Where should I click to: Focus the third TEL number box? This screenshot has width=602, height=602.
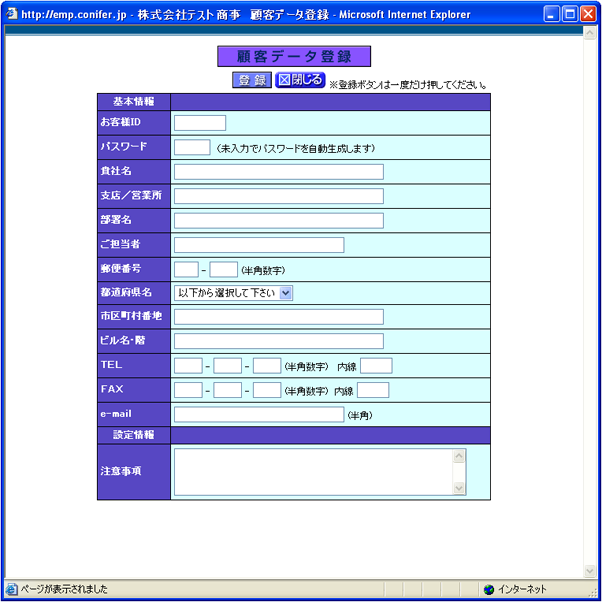[267, 366]
